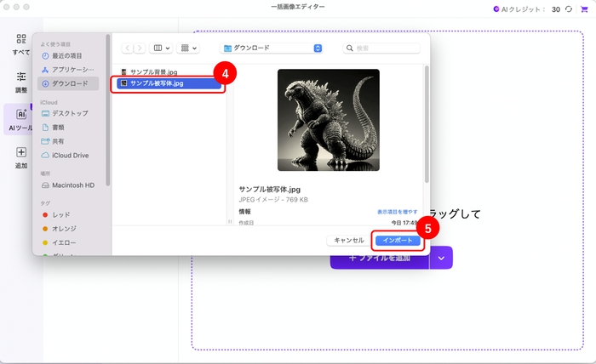Select the AIツール sidebar icon
Image resolution: width=596 pixels, height=364 pixels.
click(x=20, y=120)
